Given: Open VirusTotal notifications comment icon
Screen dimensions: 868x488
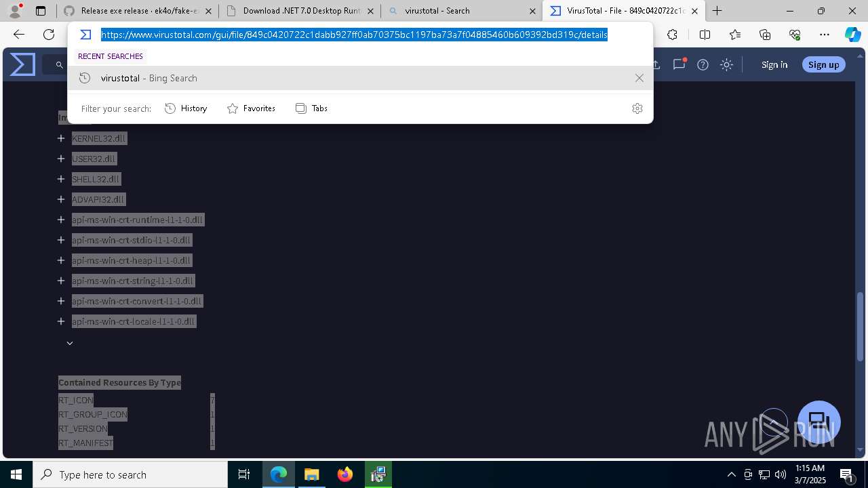Looking at the screenshot, I should coord(679,64).
